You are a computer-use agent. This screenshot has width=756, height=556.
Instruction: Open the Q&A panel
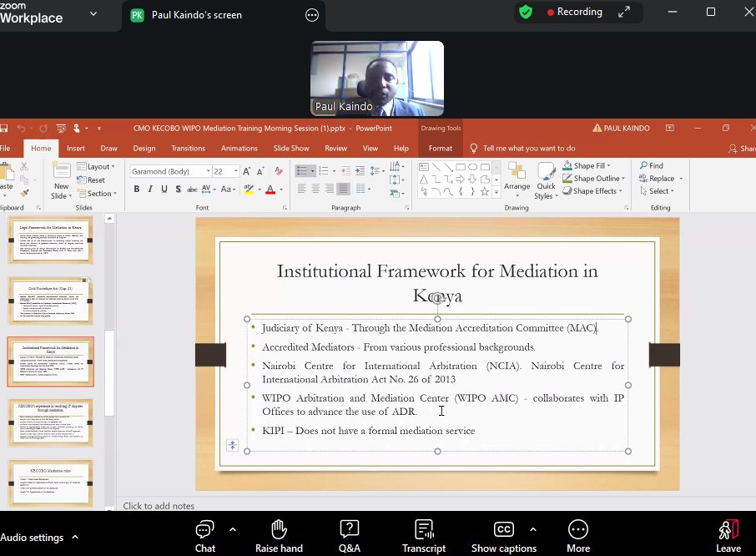pyautogui.click(x=349, y=536)
